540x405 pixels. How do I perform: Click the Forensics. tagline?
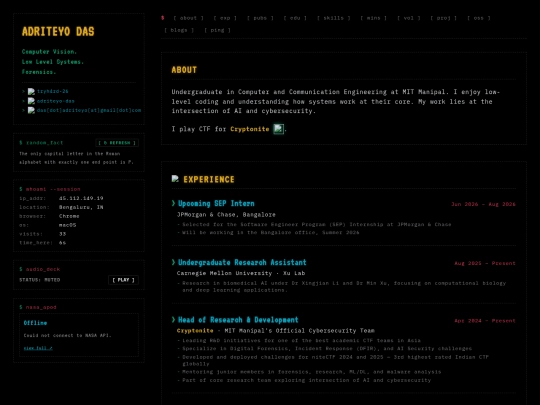39,72
